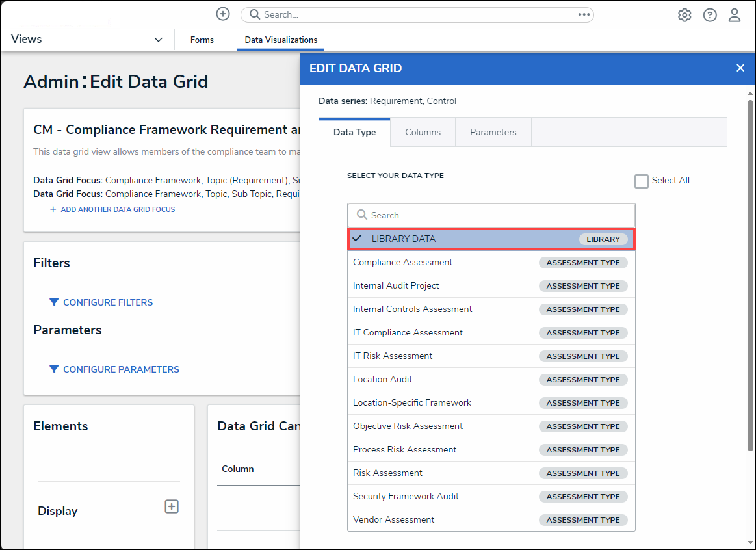Open the settings gear icon
Viewport: 756px width, 550px height.
pos(684,15)
